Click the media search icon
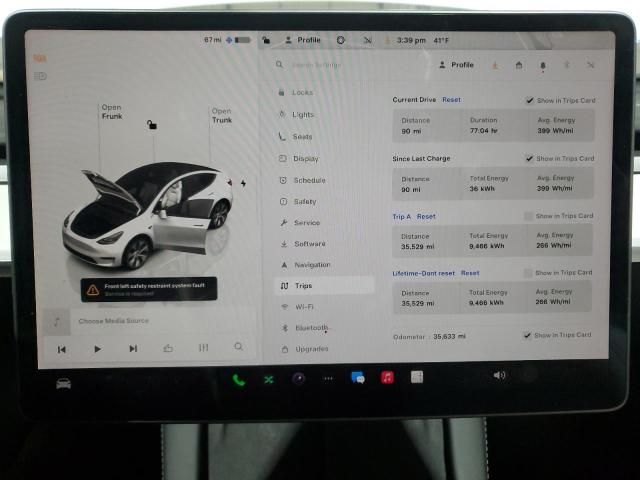The image size is (640, 480). pyautogui.click(x=239, y=347)
